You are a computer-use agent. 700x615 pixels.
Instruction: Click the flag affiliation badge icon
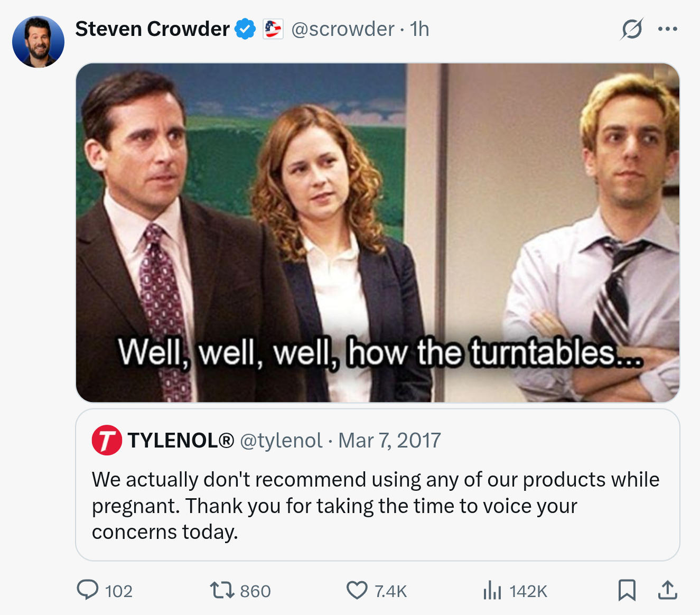point(273,29)
